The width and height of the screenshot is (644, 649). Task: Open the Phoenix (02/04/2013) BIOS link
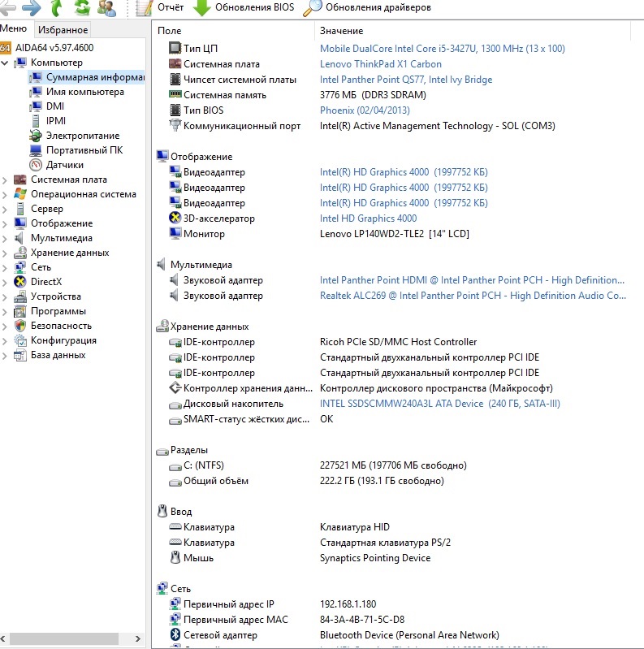(365, 110)
